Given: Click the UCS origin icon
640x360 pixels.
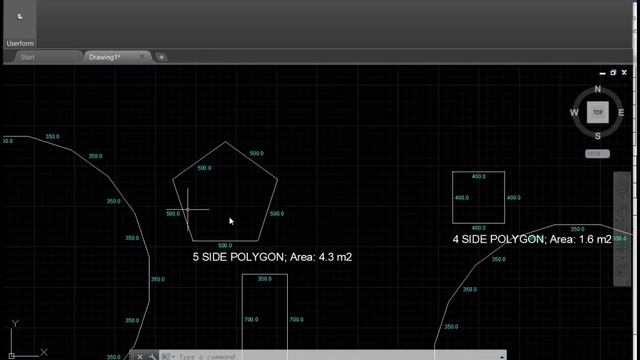Looking at the screenshot, I should [x=12, y=356].
